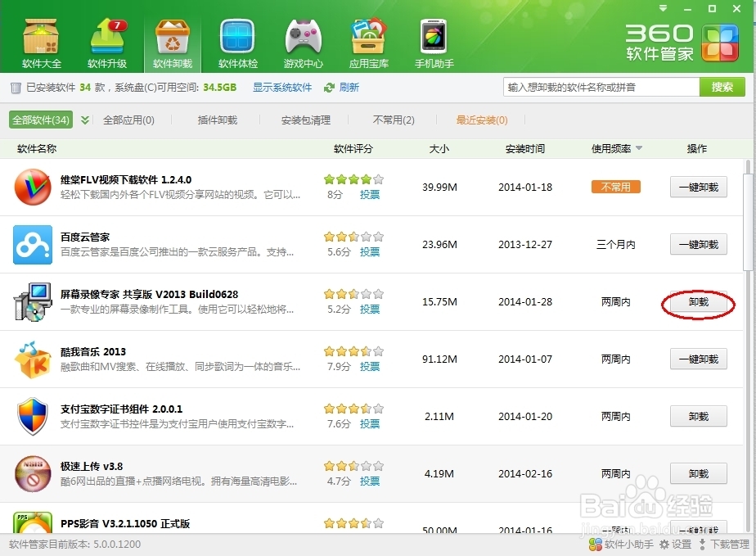Sort by the 使用频率 column arrow

pyautogui.click(x=639, y=148)
